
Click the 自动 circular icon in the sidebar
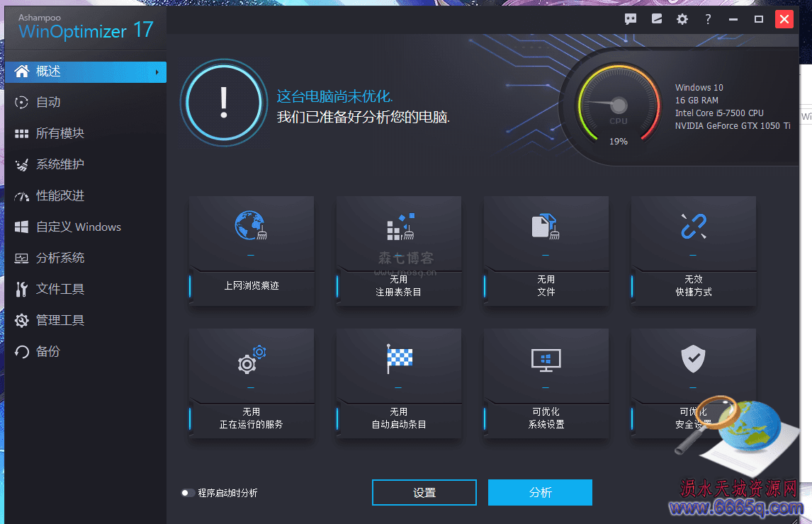[x=21, y=103]
